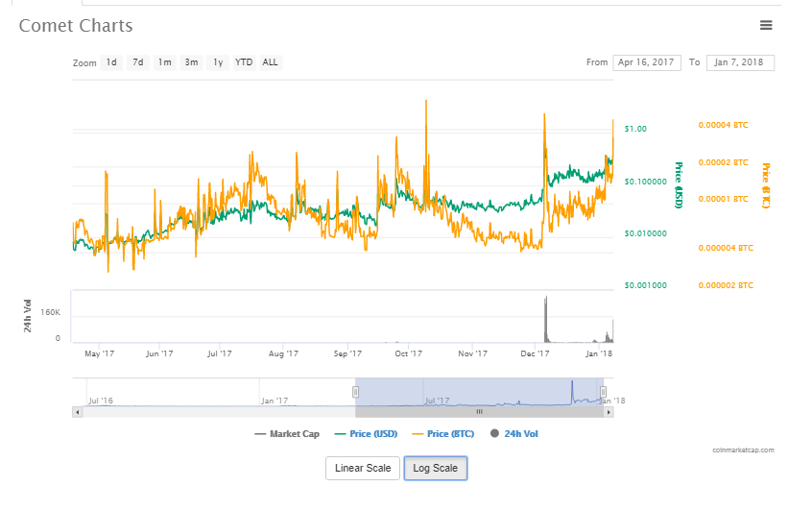Click navigator scrollbar right arrow
812x511 pixels.
click(609, 412)
